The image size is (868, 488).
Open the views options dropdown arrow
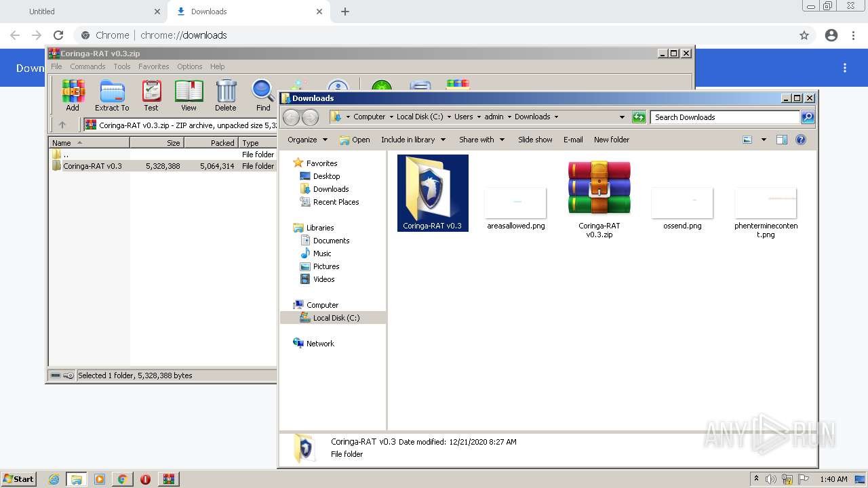tap(764, 140)
